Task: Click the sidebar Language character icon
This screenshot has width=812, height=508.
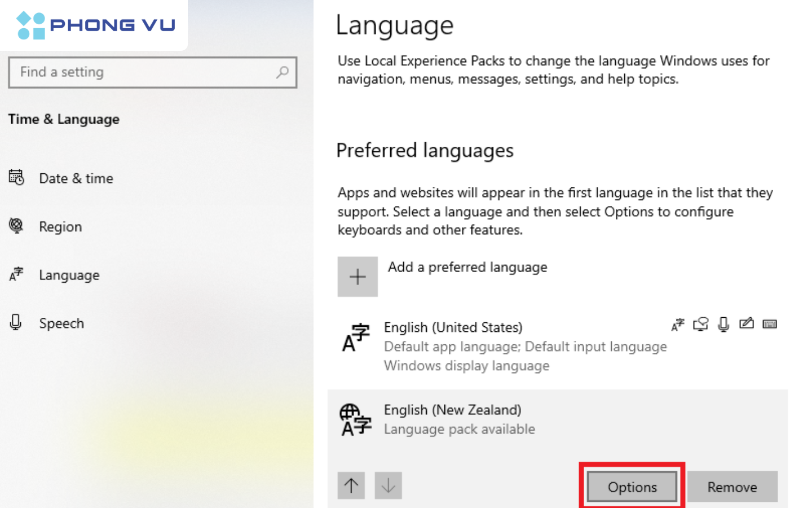Action: click(16, 274)
